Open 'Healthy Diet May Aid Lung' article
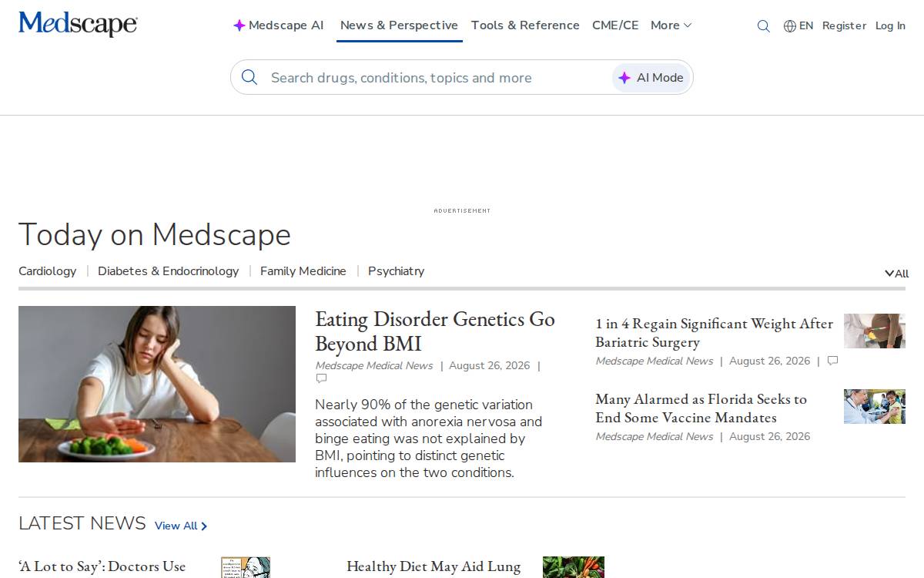The width and height of the screenshot is (924, 578). click(x=434, y=566)
